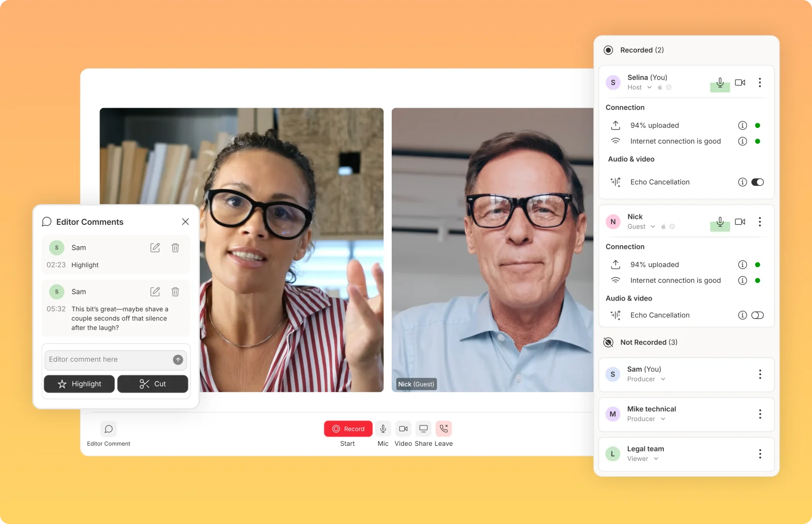
Task: Click the 'Legal team' name
Action: pos(646,449)
